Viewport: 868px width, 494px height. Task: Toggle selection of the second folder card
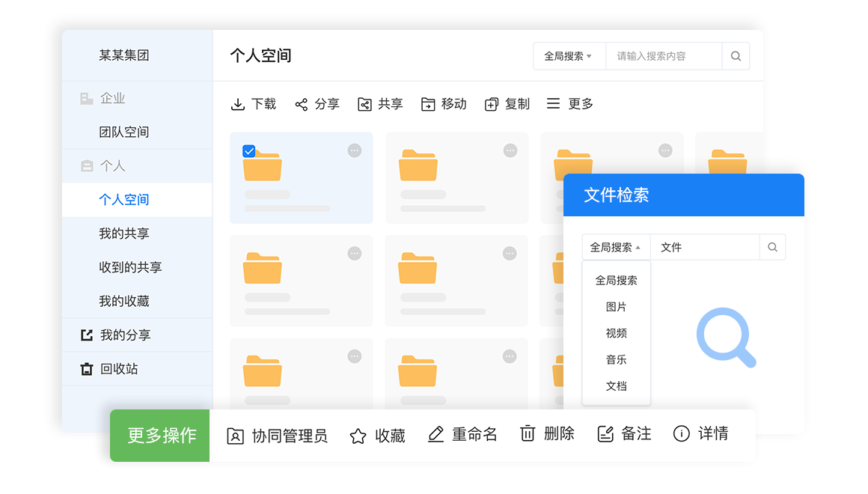456,177
